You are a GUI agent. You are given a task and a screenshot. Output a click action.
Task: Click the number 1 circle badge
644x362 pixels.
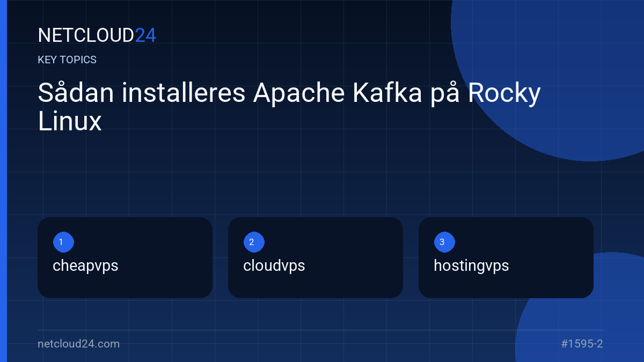coord(63,242)
